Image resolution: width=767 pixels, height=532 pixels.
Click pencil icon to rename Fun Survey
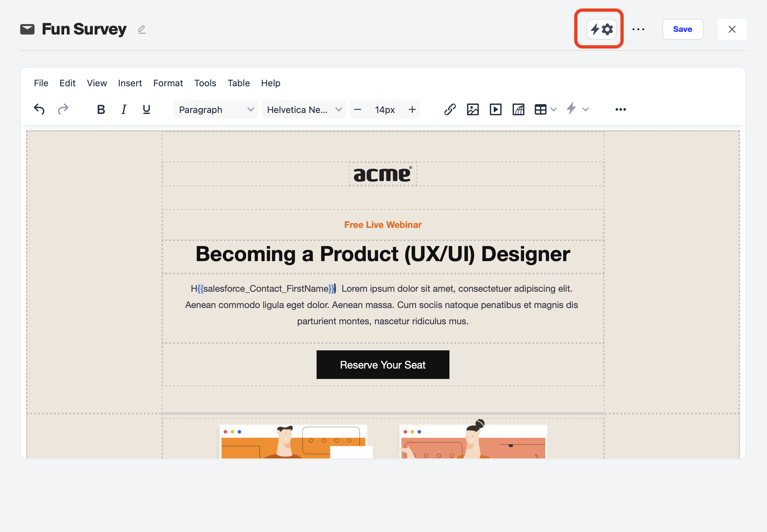point(142,30)
